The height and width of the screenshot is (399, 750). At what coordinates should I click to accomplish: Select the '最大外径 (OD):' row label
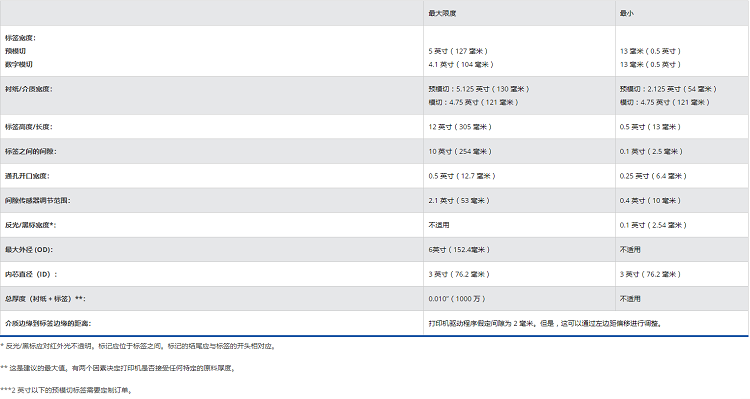(x=29, y=250)
